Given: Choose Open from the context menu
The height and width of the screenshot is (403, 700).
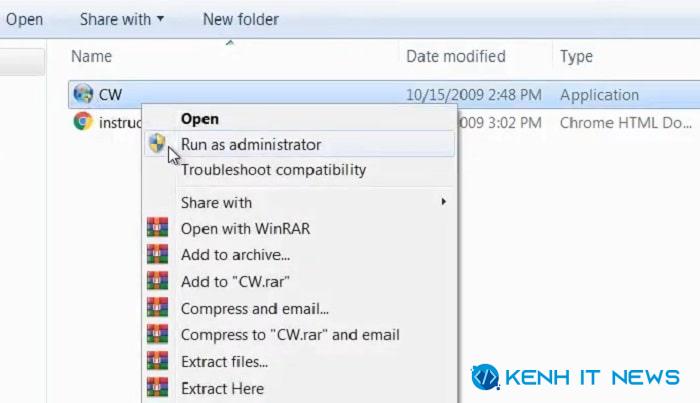Looking at the screenshot, I should click(300, 119).
